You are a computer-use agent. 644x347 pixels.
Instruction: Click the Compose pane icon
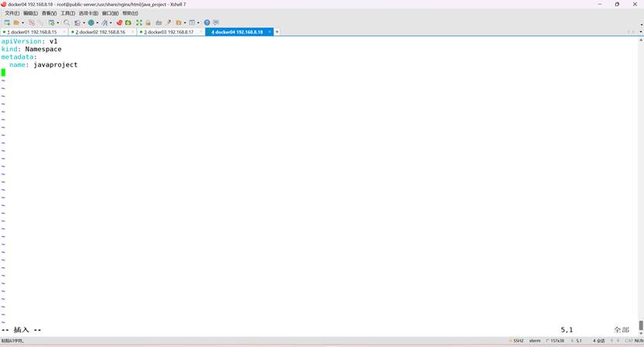point(77,22)
